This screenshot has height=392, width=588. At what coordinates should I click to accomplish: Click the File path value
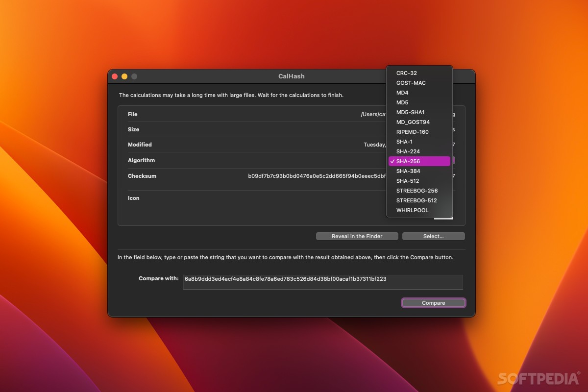373,114
